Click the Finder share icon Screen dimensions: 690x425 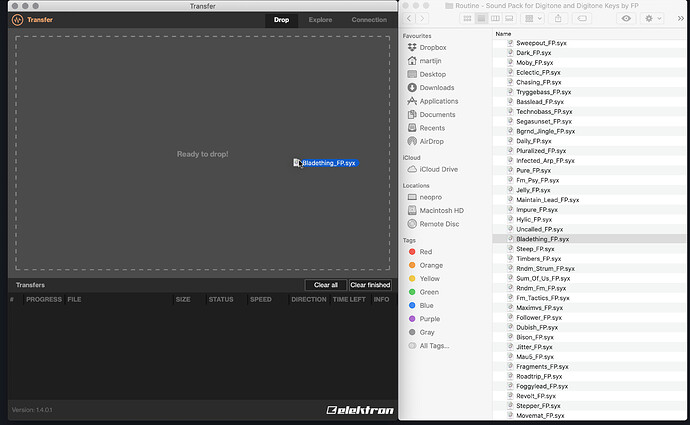point(558,18)
